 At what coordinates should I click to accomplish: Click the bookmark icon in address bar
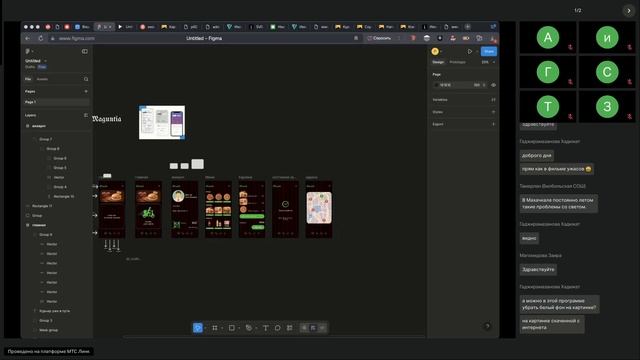356,38
